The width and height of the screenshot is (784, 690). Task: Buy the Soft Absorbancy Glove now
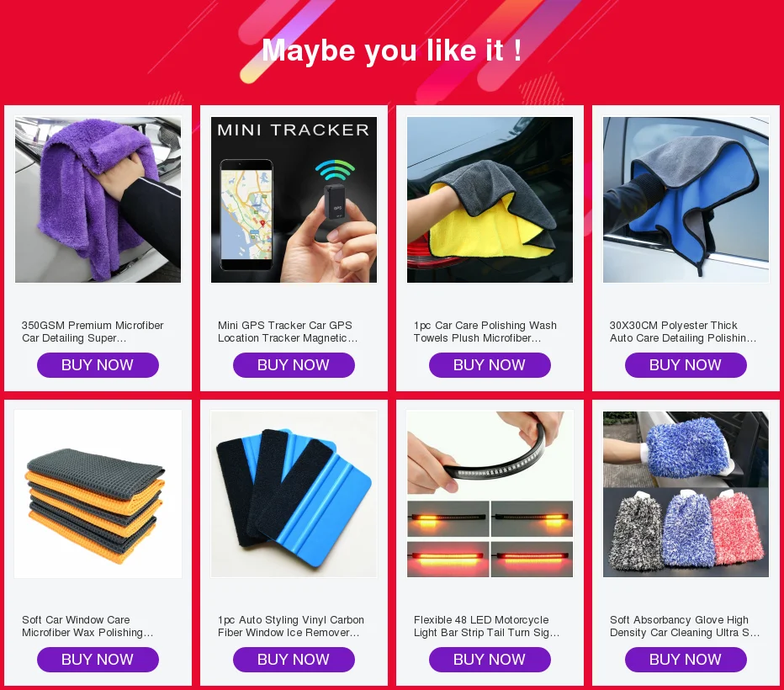(x=686, y=660)
